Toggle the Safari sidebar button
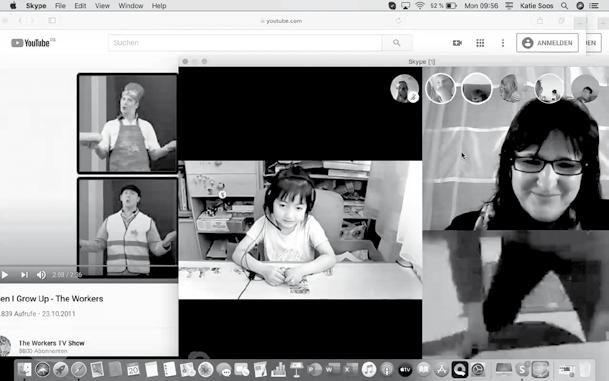This screenshot has height=381, width=609. point(52,21)
